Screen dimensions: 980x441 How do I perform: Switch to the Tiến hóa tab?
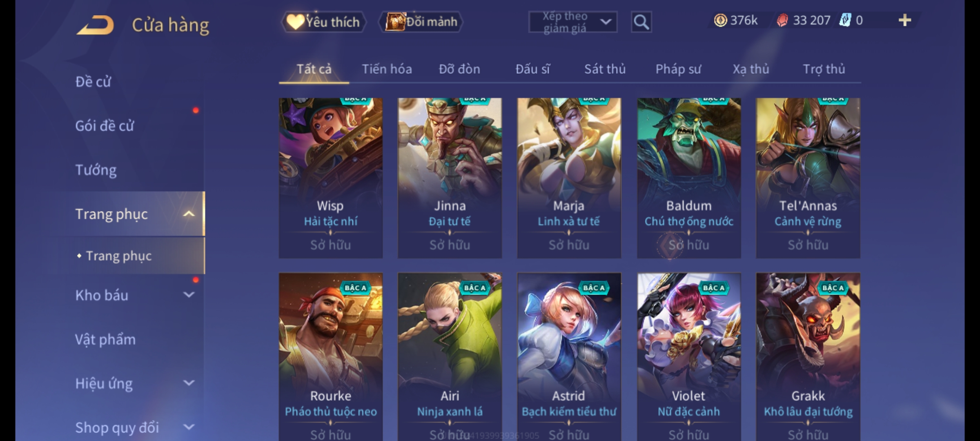[x=387, y=69]
